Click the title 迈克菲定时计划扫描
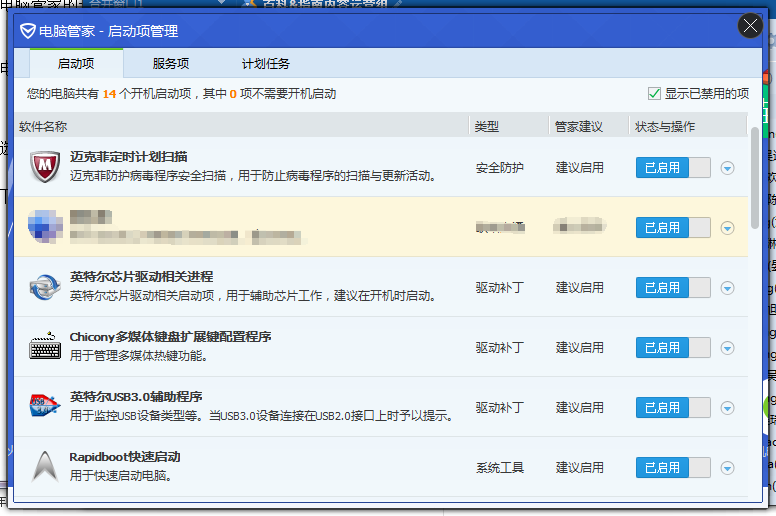The image size is (776, 516). point(129,157)
